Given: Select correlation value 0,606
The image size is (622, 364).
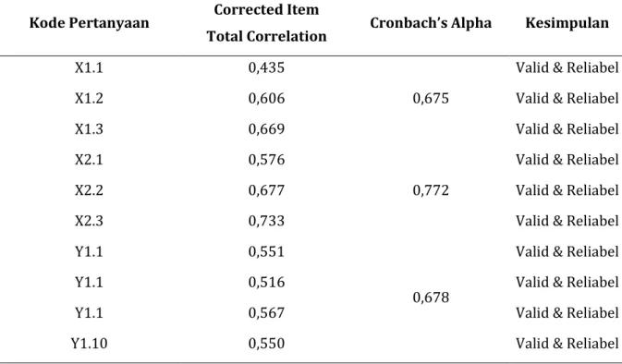Looking at the screenshot, I should pos(266,98).
